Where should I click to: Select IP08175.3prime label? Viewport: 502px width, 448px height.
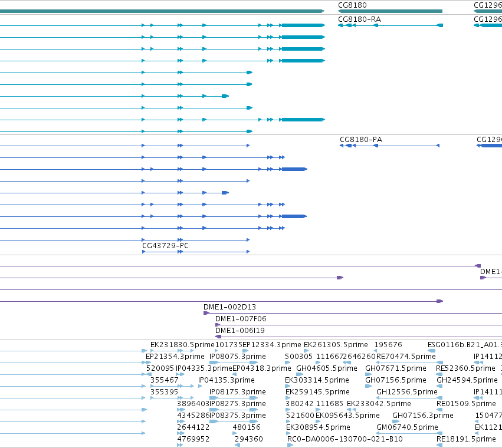[x=238, y=392]
